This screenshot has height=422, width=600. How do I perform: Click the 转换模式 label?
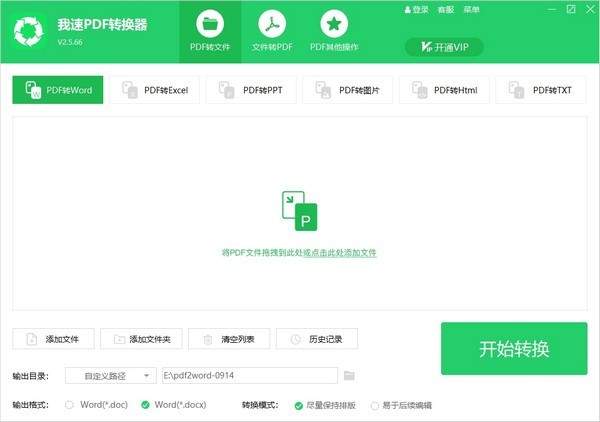pos(260,405)
